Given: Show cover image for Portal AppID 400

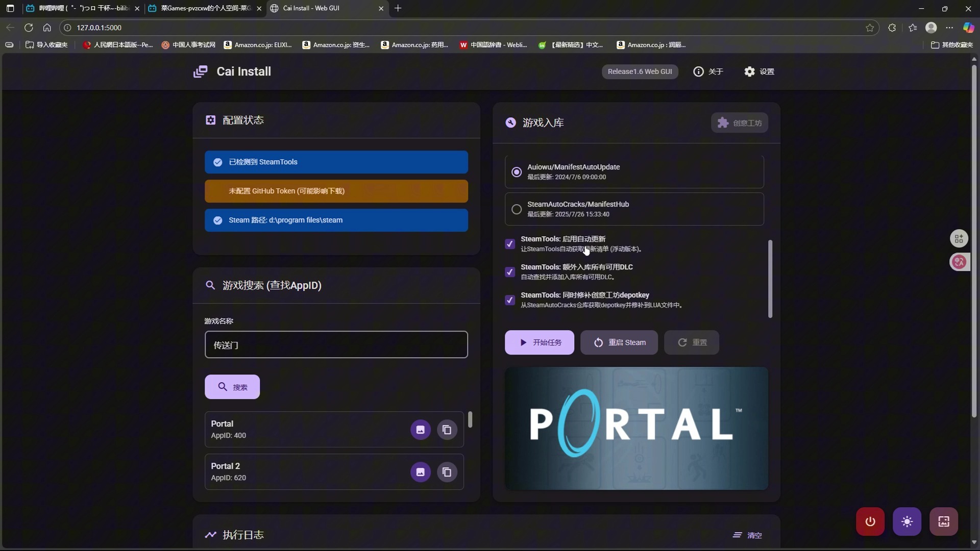Looking at the screenshot, I should click(x=421, y=430).
